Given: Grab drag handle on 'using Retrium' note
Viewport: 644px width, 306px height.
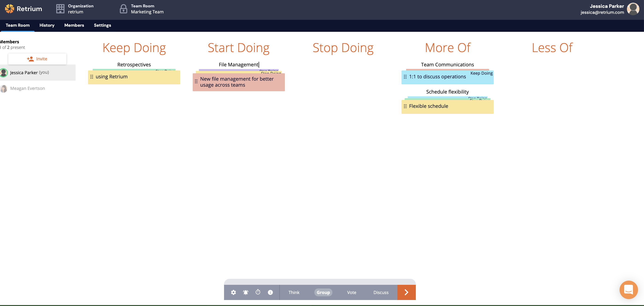Looking at the screenshot, I should (92, 77).
